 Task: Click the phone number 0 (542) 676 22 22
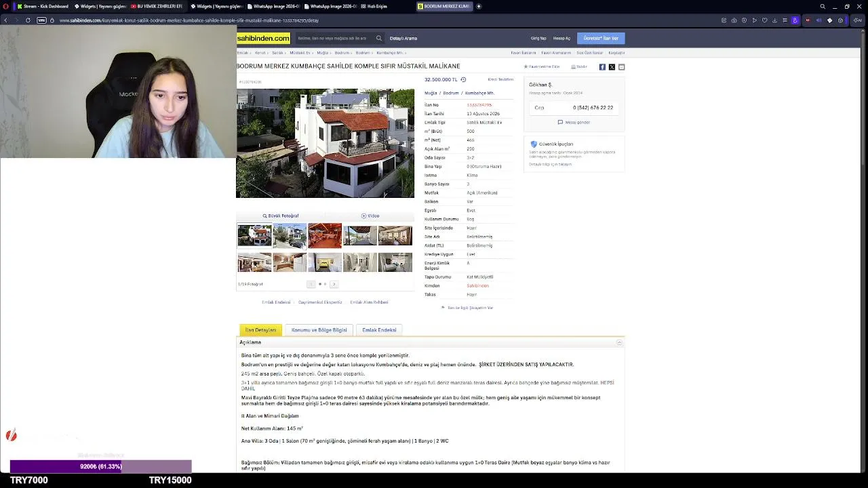coord(593,108)
